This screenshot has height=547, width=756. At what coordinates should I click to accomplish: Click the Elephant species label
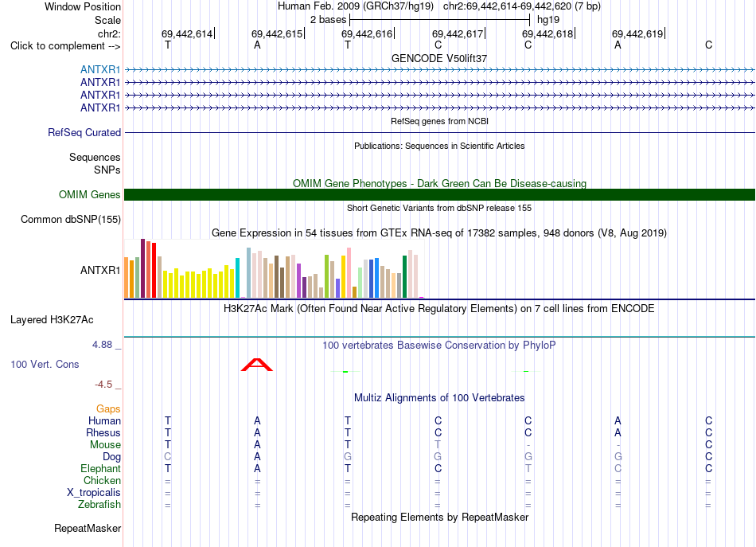(101, 468)
